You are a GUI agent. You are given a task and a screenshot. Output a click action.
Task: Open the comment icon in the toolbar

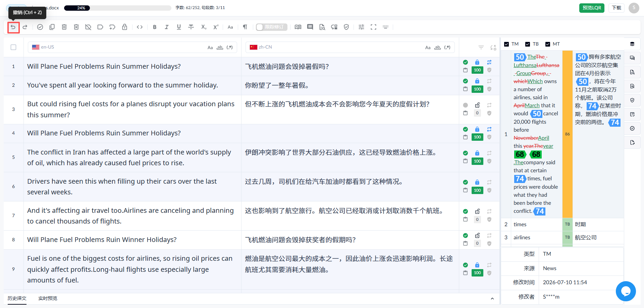tap(310, 27)
